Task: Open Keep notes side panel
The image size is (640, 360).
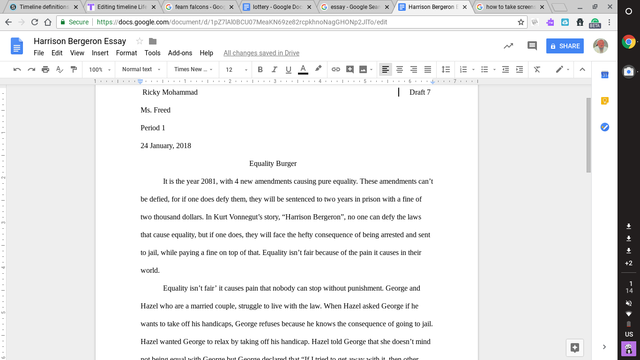Action: click(605, 101)
